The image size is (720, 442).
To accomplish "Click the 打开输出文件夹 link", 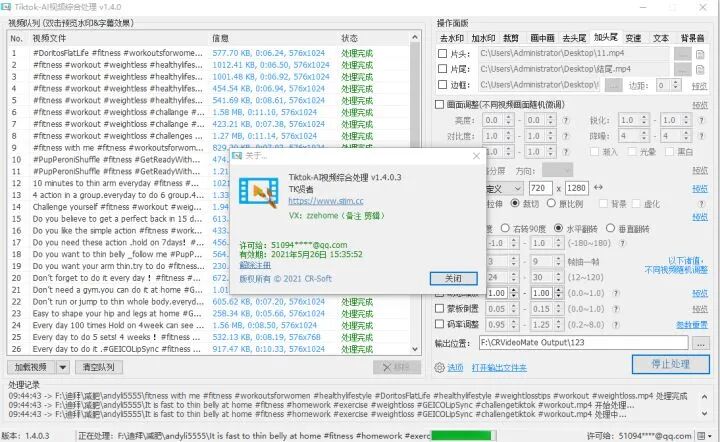I will point(499,368).
